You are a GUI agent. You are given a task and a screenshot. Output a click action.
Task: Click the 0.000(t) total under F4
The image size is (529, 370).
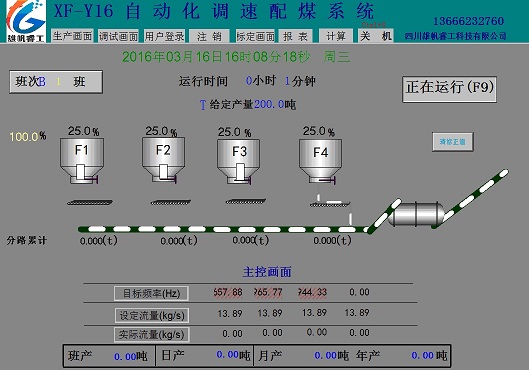[332, 240]
